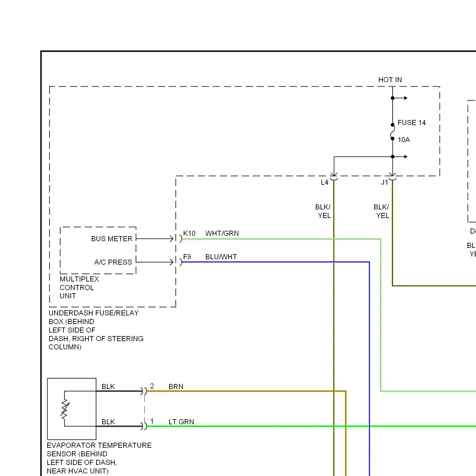476x476 pixels.
Task: Select the MULTIPLEX CONTROL UNIT caption
Action: (x=79, y=288)
